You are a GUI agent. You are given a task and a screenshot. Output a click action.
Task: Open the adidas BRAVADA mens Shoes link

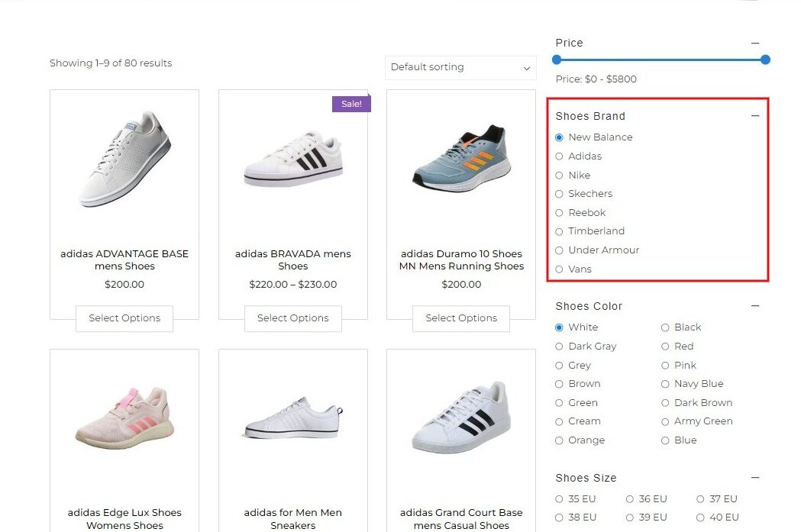[x=292, y=260]
